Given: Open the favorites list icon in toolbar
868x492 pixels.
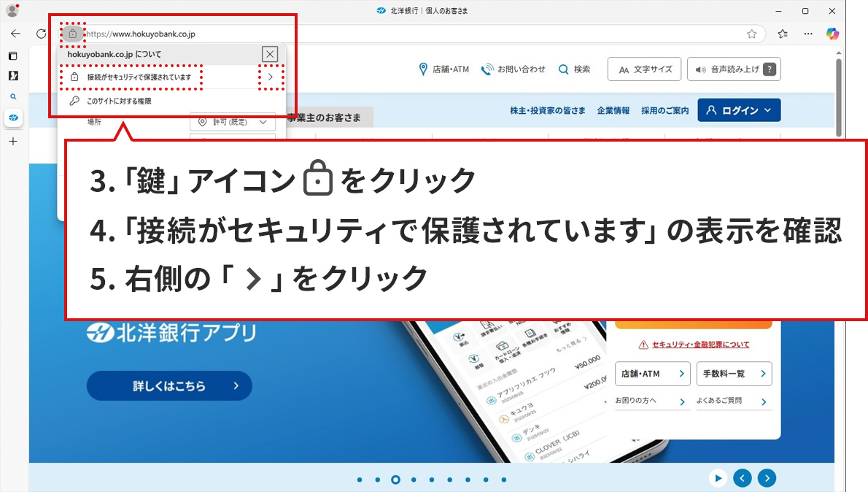Looking at the screenshot, I should 783,34.
